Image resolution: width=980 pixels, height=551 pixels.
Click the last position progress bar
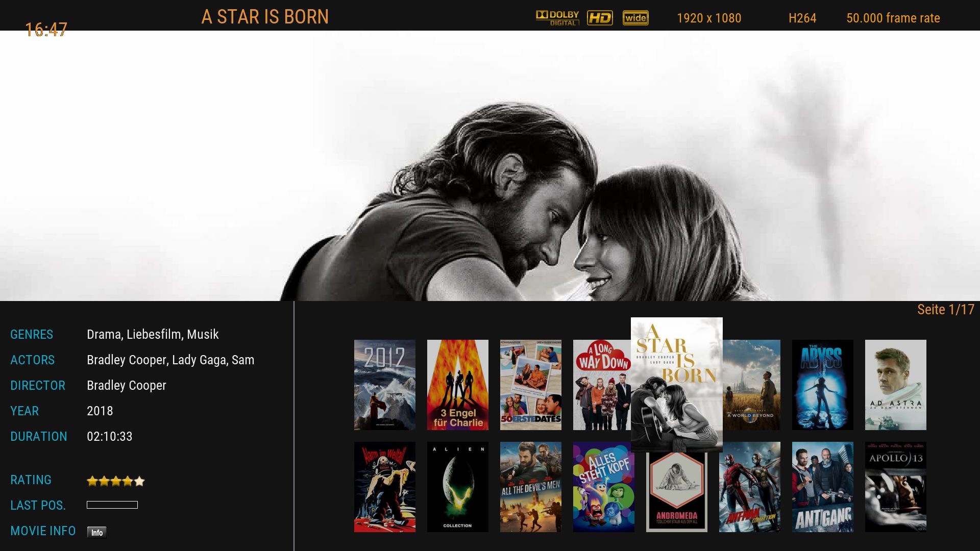[112, 505]
